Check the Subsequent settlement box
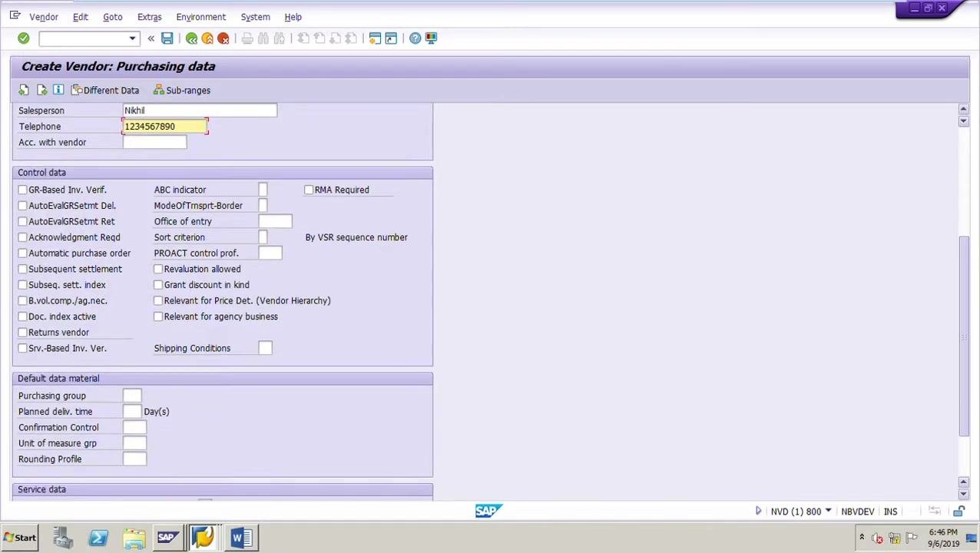This screenshot has height=553, width=980. (x=22, y=269)
